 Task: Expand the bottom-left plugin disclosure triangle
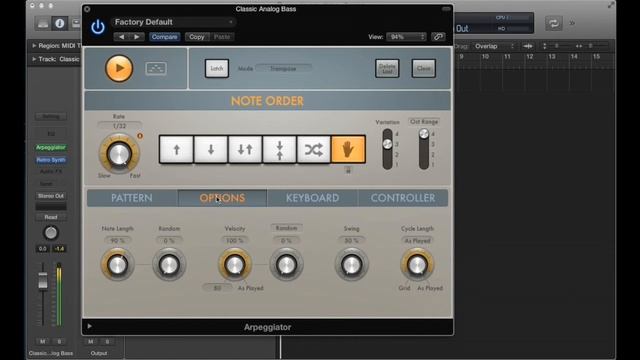[x=89, y=326]
